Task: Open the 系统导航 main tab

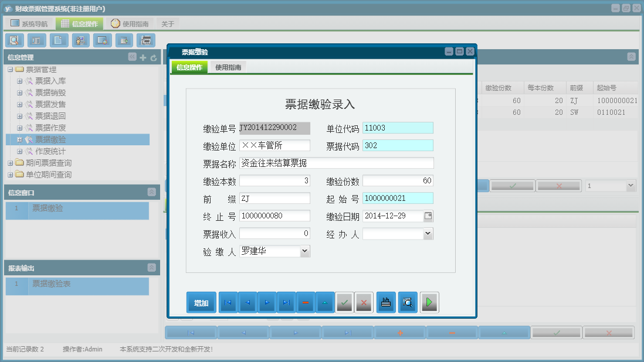Action: (29, 24)
